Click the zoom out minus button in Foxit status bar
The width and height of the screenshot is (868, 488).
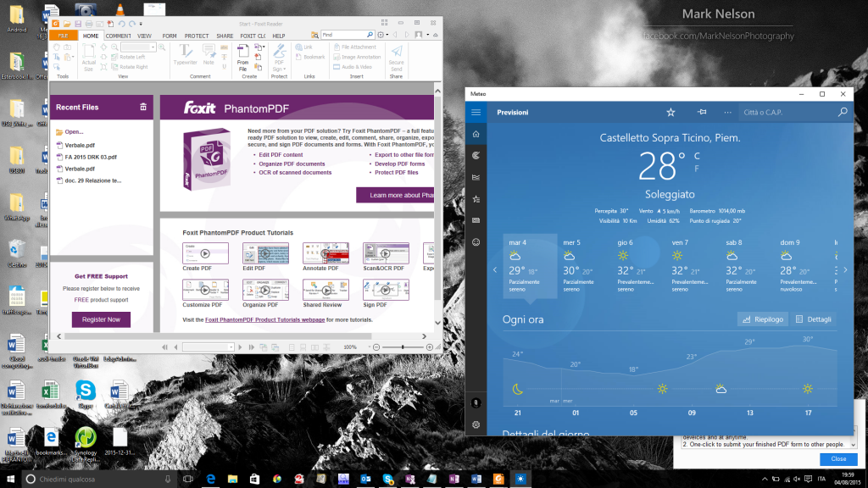point(376,347)
